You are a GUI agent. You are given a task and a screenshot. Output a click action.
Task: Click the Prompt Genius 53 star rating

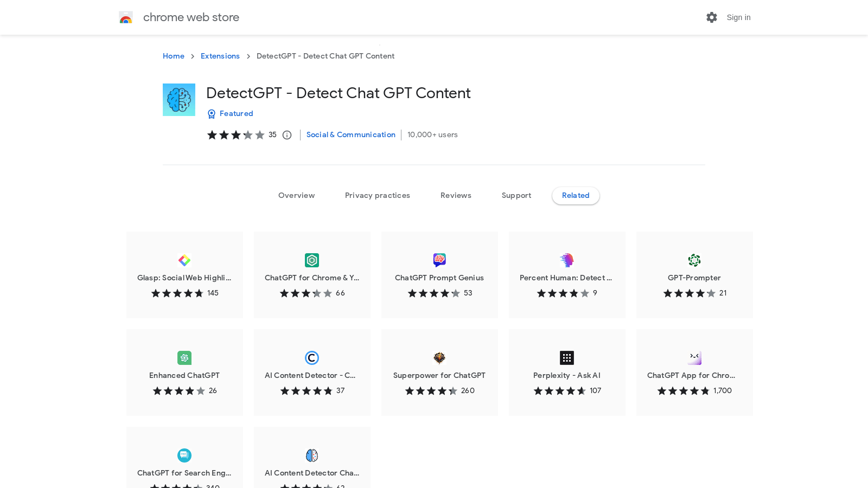click(x=434, y=293)
